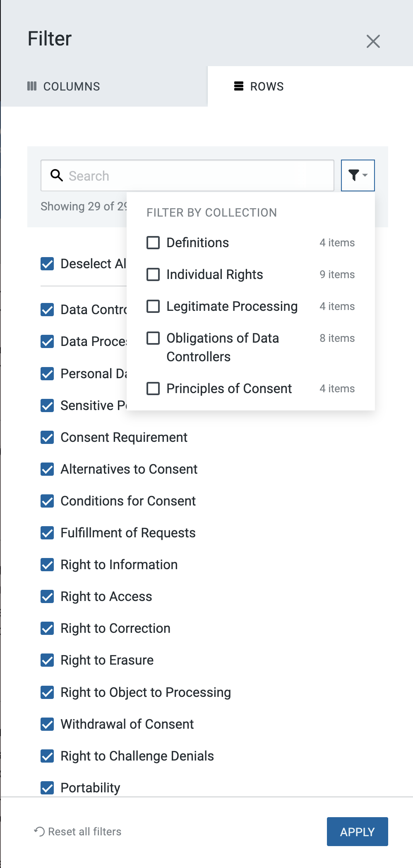The width and height of the screenshot is (413, 868).
Task: Tick the Legitimate Processing collection checkbox
Action: coord(153,306)
